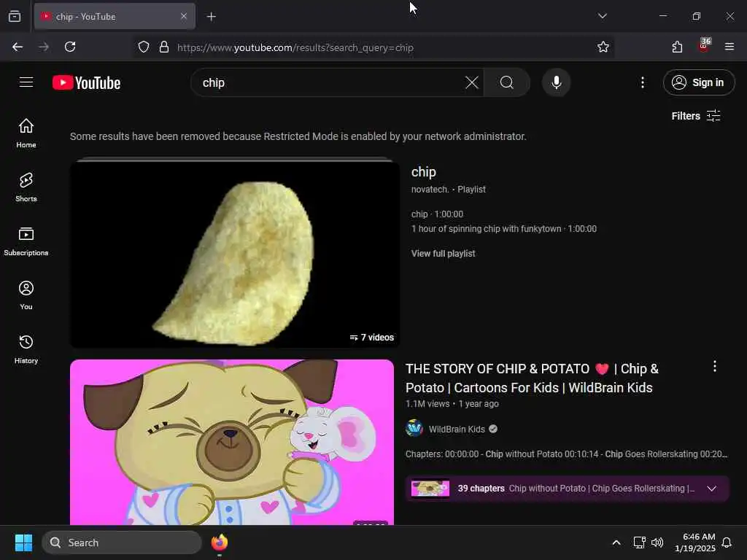
Task: Open action menu for Chip & Potato video
Action: point(715,366)
